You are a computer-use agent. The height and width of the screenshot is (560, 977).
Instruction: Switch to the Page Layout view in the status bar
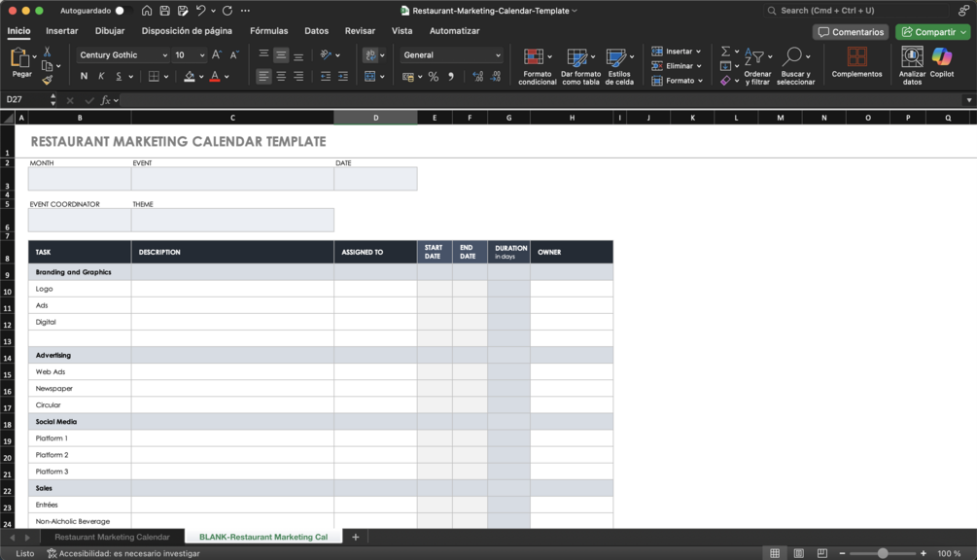[x=799, y=553]
